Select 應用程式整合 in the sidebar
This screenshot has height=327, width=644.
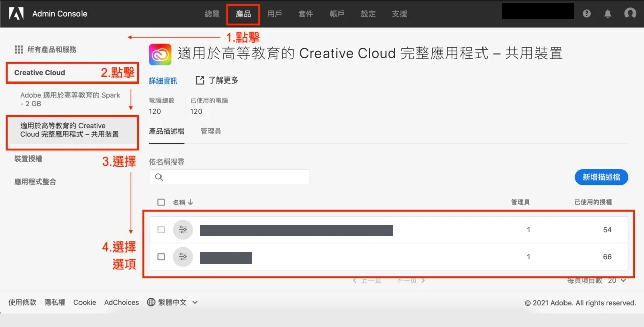[35, 182]
